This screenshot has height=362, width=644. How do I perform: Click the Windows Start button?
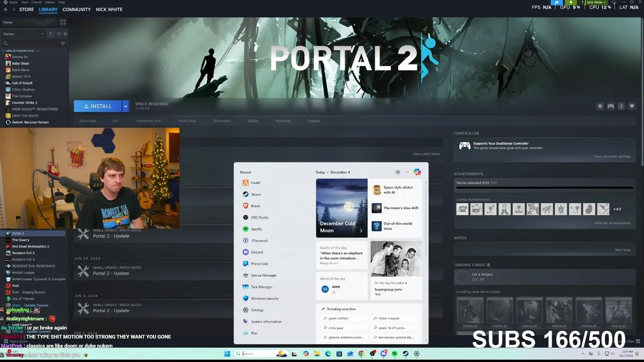(x=227, y=353)
